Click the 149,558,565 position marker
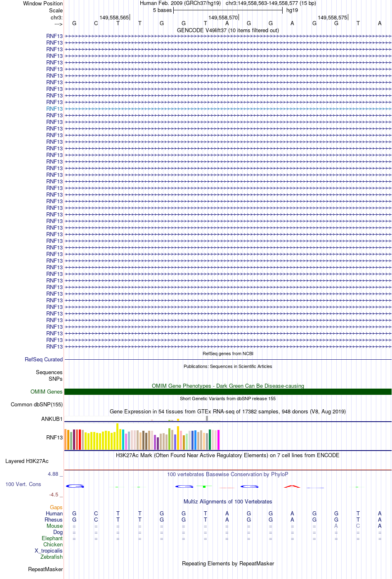The image size is (392, 579). tap(114, 18)
